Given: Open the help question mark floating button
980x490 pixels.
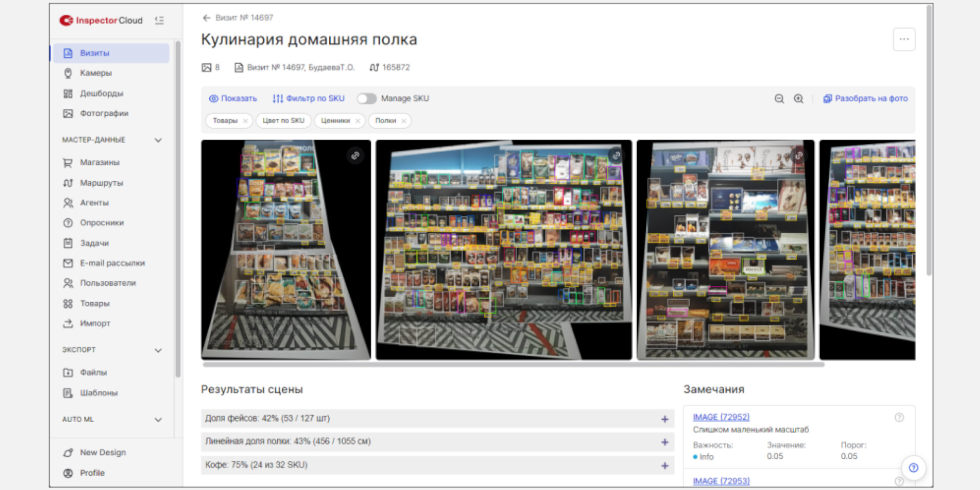Looking at the screenshot, I should click(913, 468).
